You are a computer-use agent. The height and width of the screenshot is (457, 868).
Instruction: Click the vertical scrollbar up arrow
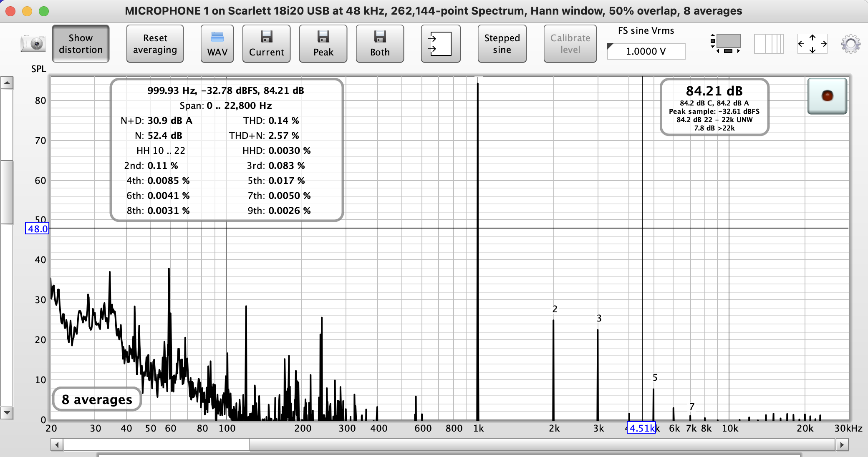pos(7,83)
